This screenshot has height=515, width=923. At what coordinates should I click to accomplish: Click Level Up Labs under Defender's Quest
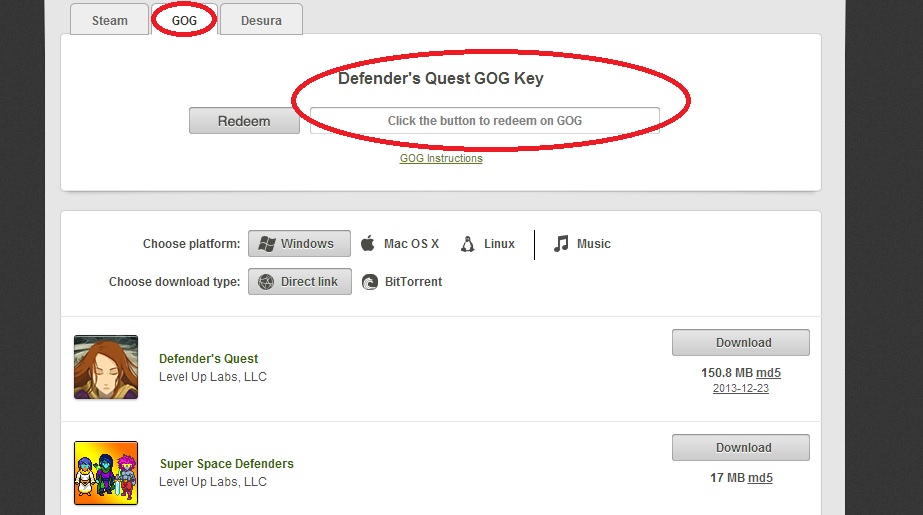click(x=213, y=377)
